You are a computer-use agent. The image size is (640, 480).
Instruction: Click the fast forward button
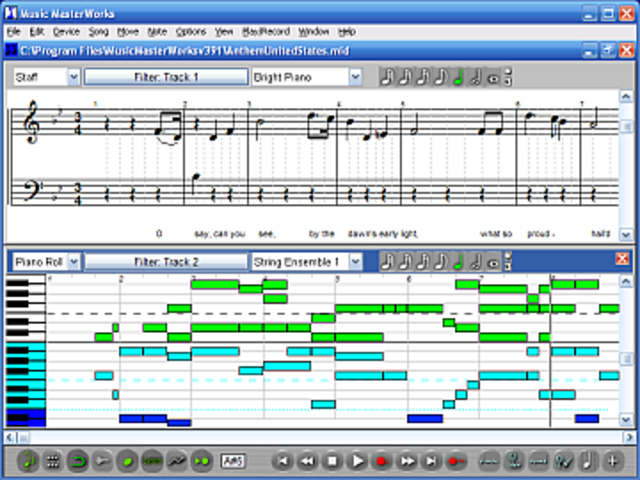point(407,461)
